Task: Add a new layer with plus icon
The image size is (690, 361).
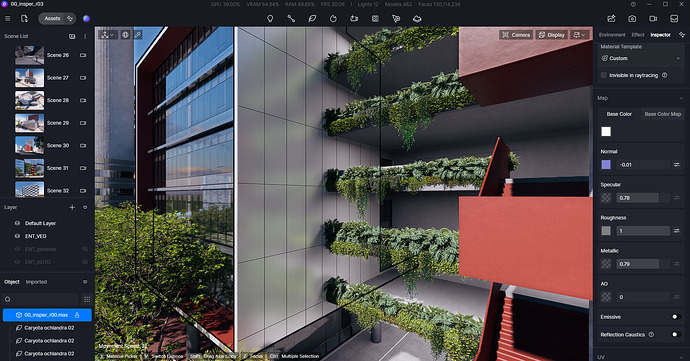Action: (72, 207)
